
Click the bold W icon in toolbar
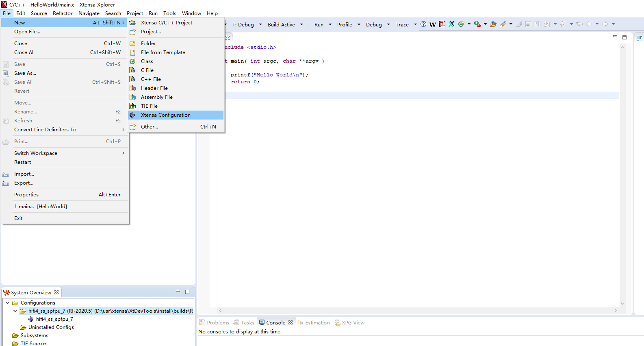pos(433,25)
